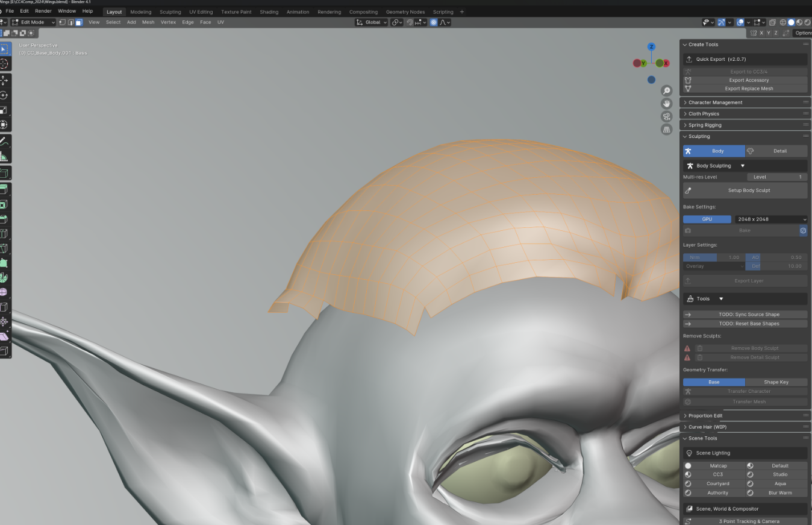Select the Rotate tool
This screenshot has width=812, height=525.
[x=4, y=95]
